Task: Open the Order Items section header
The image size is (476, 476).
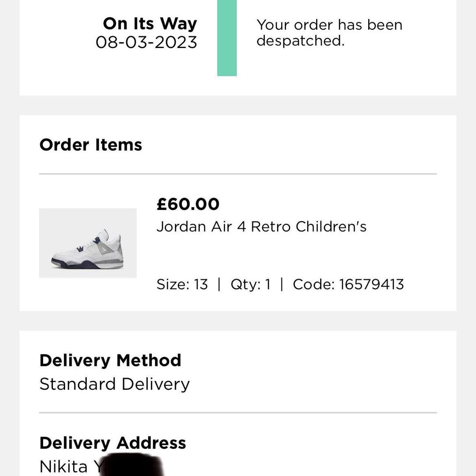Action: [x=91, y=145]
